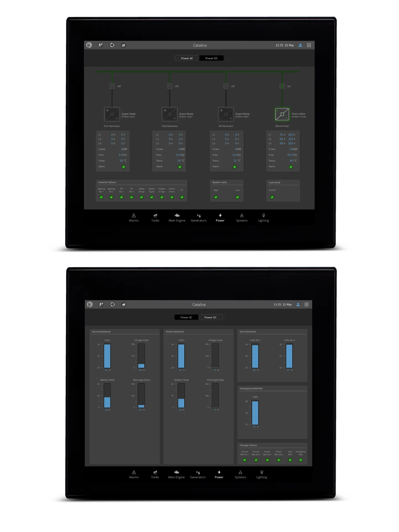This screenshot has height=532, width=399.
Task: Click the Service Batteries Volts gauge bar
Action: pos(107,356)
